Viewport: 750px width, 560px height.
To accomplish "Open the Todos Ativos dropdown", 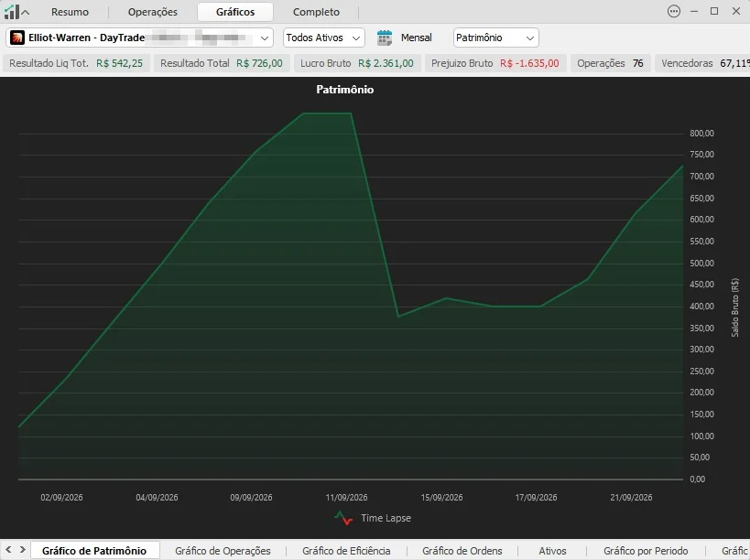I will (324, 38).
